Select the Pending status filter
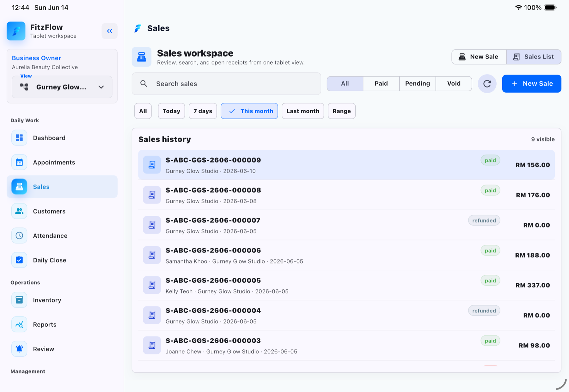Screen dimensions: 569x392 coord(418,83)
